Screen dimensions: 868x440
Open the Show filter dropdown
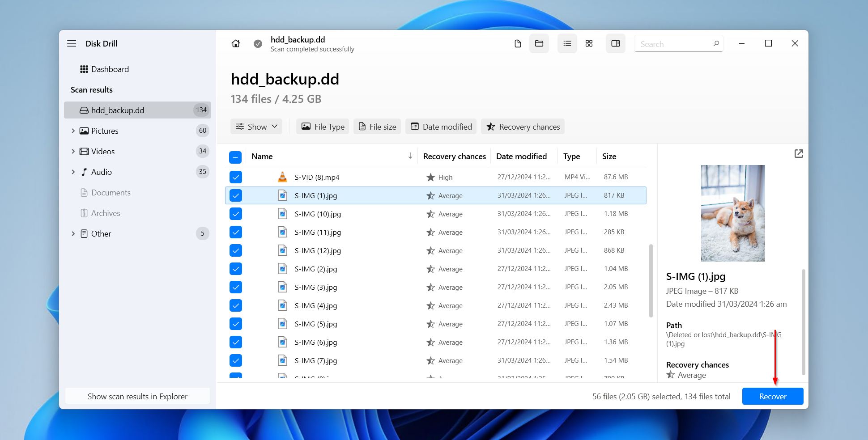coord(256,127)
